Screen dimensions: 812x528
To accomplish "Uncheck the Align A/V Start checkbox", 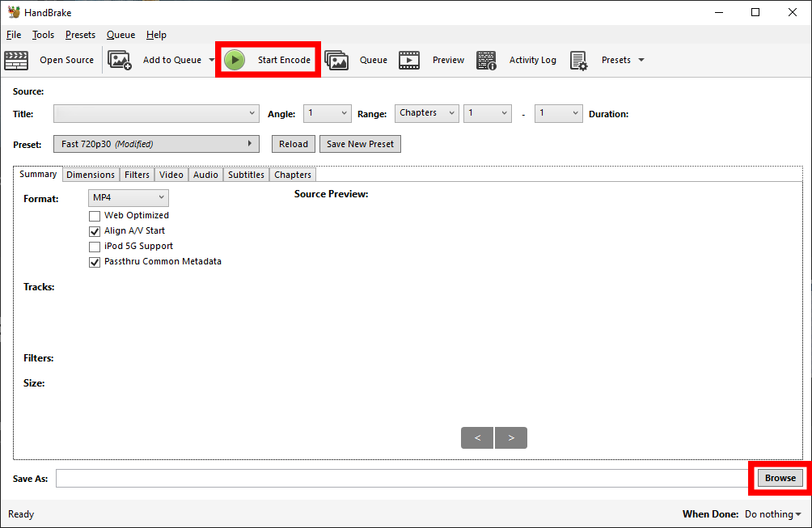I will [95, 231].
